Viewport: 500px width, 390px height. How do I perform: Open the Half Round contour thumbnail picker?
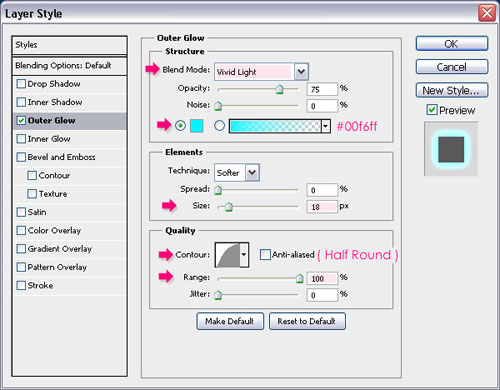pos(228,255)
